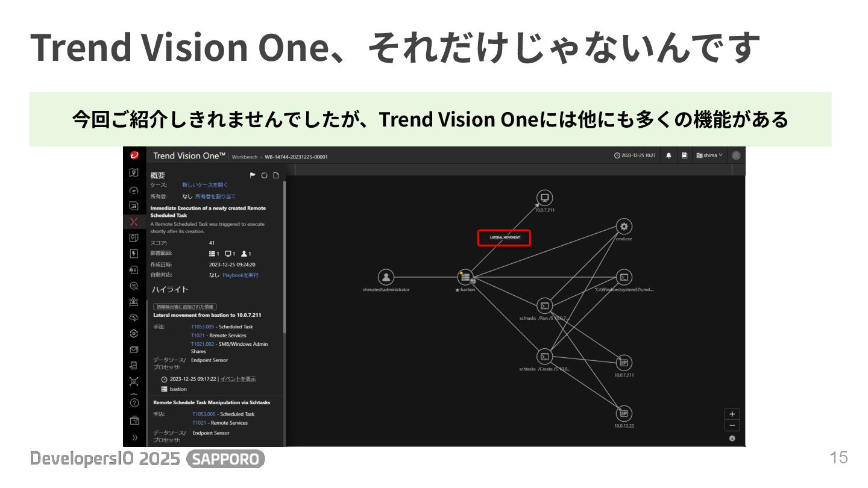Expand the sidebar with the double chevron
Image resolution: width=868 pixels, height=488 pixels.
click(134, 437)
